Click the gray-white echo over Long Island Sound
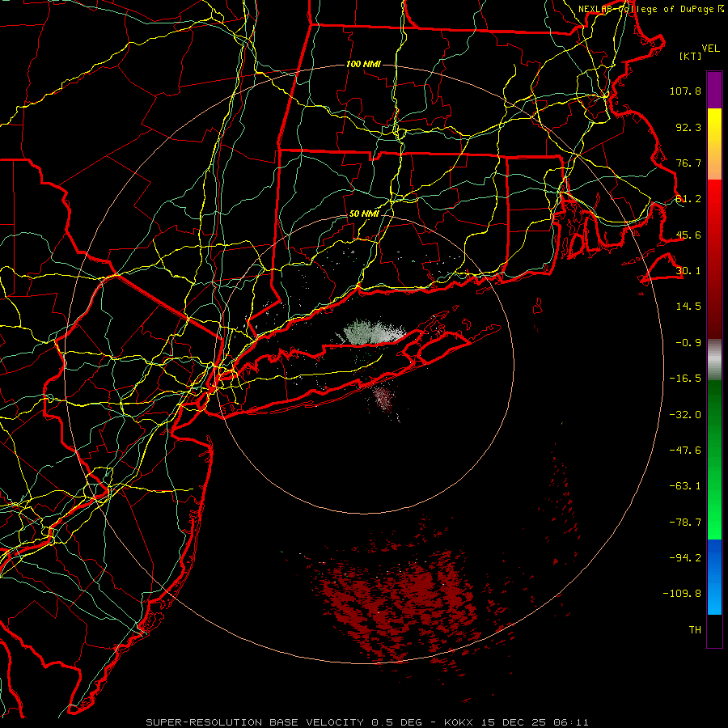Image resolution: width=728 pixels, height=728 pixels. click(x=375, y=332)
